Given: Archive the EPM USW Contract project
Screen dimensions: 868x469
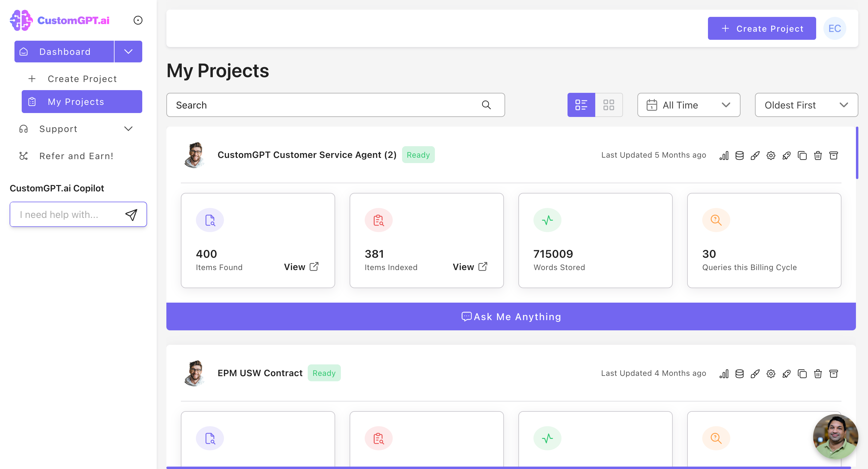Looking at the screenshot, I should coord(833,374).
